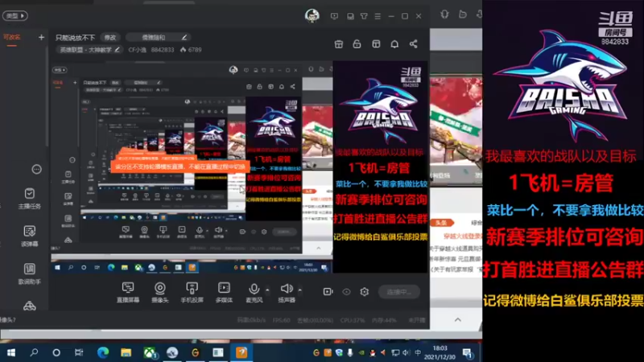Click the save icon in the title bar
Screen dimensions: 644x362
(x=350, y=16)
